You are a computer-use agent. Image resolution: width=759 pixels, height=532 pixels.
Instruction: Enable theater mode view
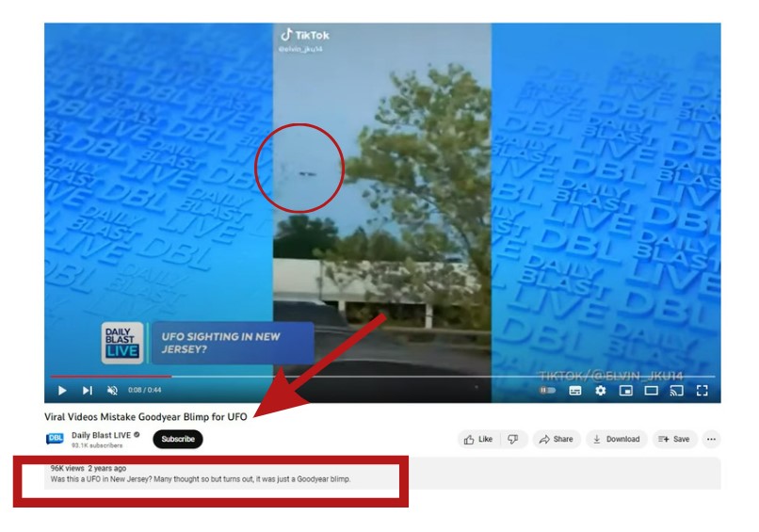651,390
